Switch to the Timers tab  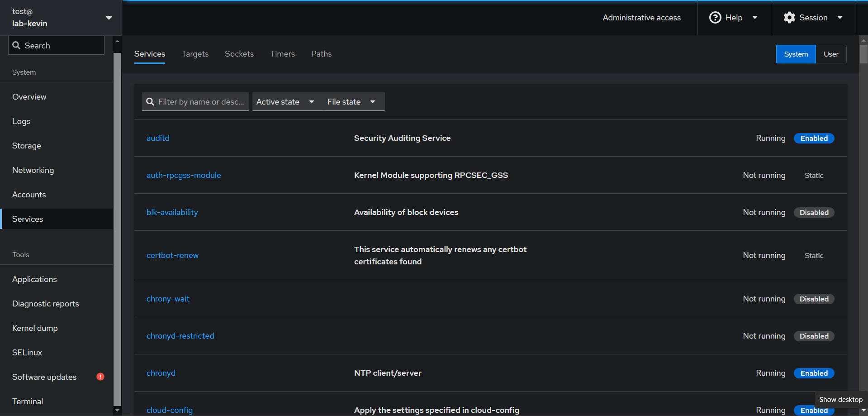point(282,54)
